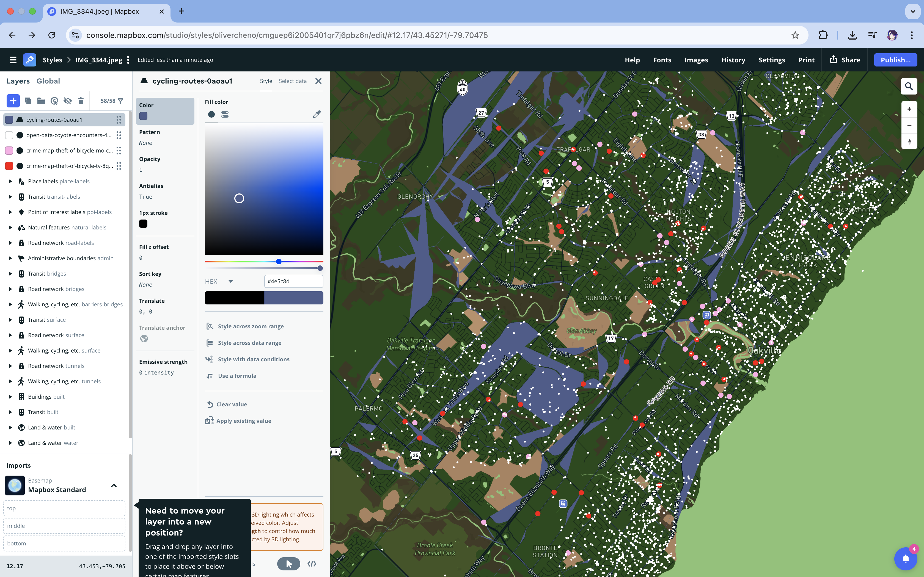
Task: Pick the fill color eyedropper tool
Action: tap(317, 114)
